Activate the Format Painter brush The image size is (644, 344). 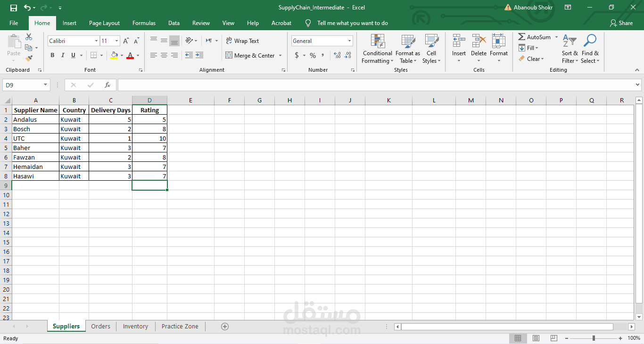29,58
